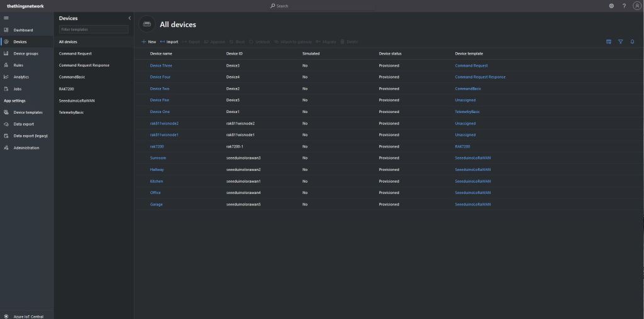Open Device groups in the sidebar
The image size is (644, 319).
[x=25, y=53]
